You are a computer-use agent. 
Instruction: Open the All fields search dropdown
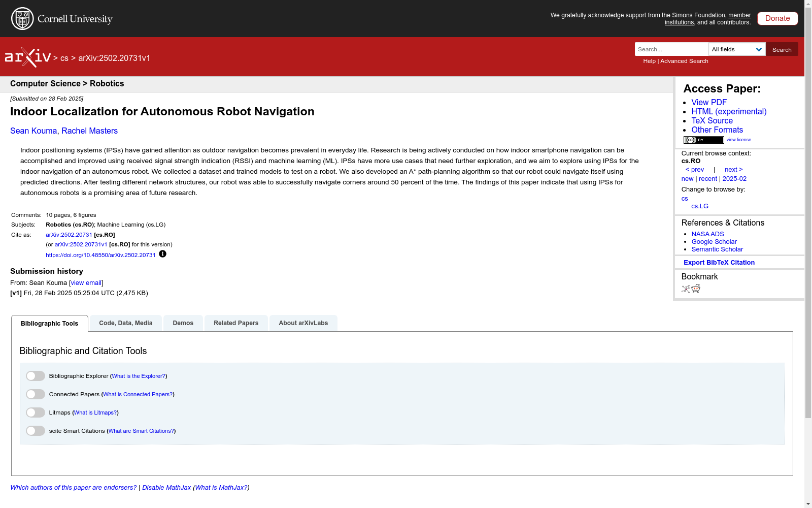pos(737,49)
